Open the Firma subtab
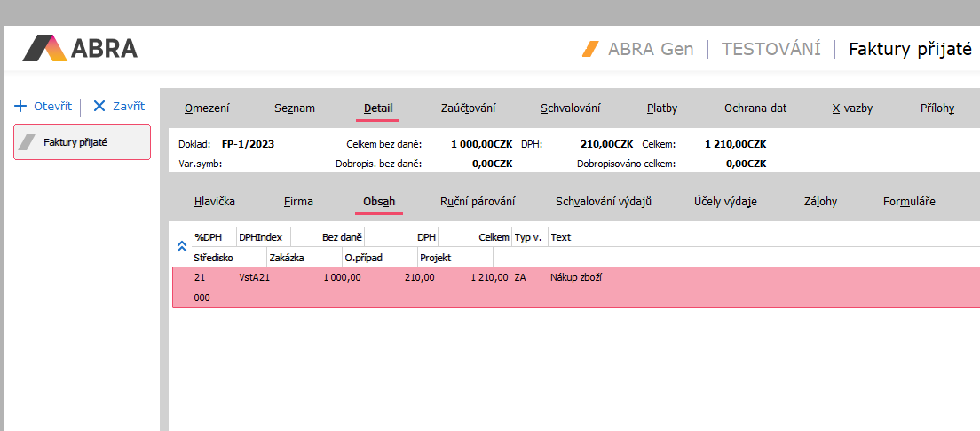980x431 pixels. pyautogui.click(x=298, y=202)
